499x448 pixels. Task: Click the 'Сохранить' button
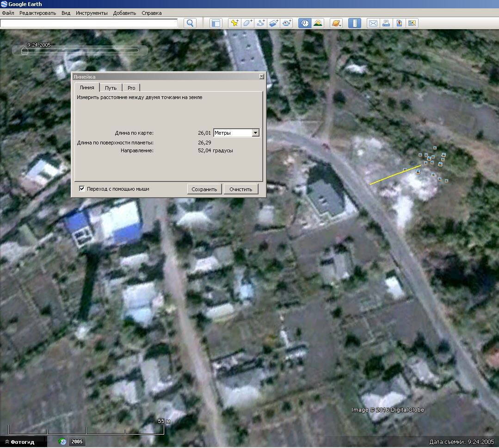pyautogui.click(x=204, y=189)
